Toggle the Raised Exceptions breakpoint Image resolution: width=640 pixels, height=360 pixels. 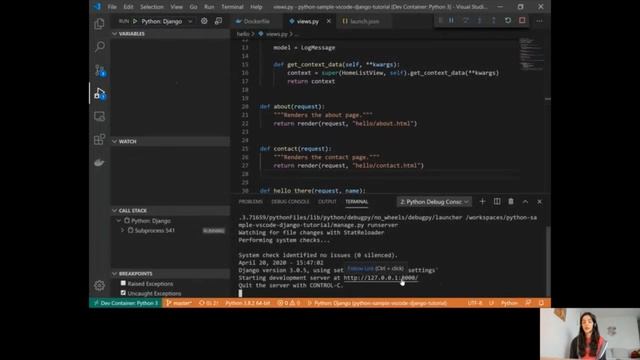(x=123, y=283)
